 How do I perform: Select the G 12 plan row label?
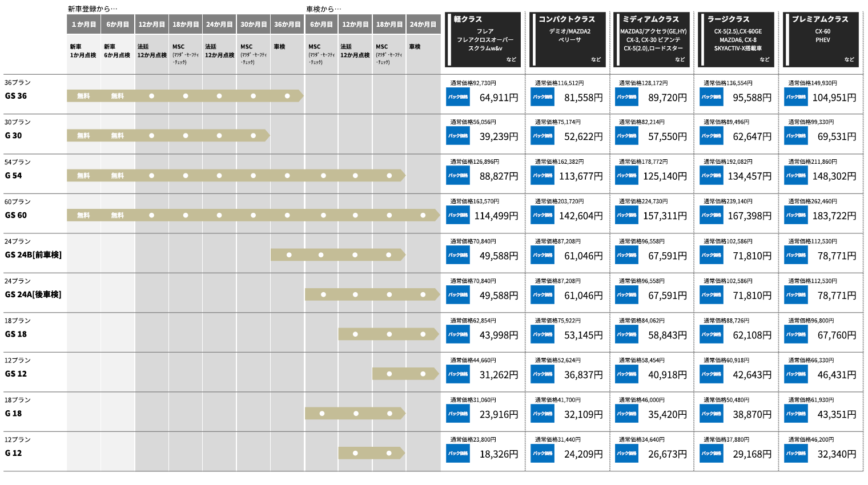[x=14, y=453]
